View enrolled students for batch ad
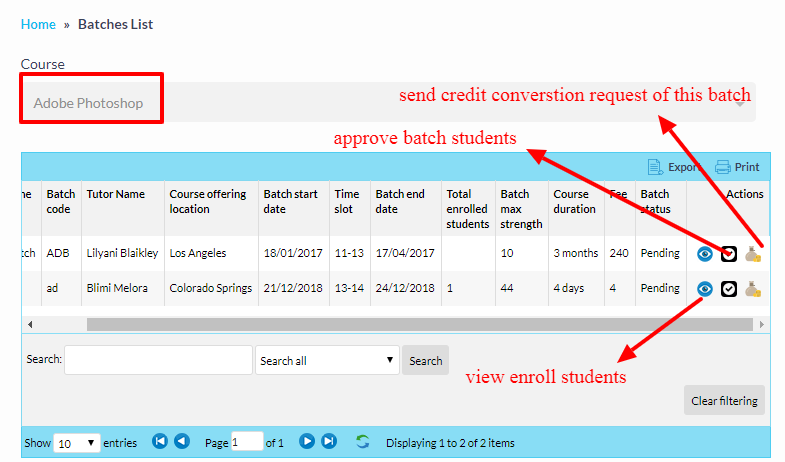Viewport: 785px width, 462px height. (x=705, y=289)
